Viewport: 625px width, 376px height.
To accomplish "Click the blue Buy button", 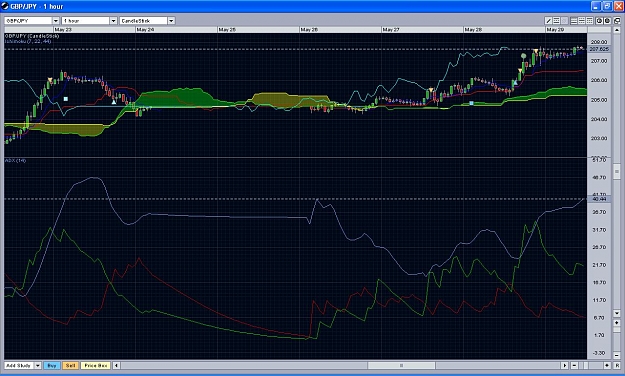I will click(x=52, y=365).
